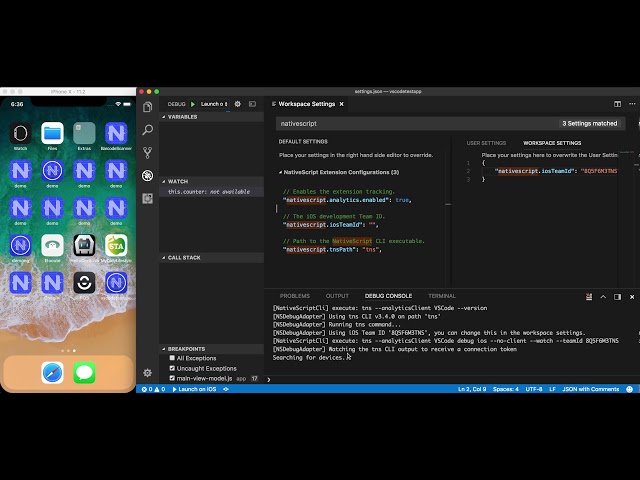
Task: Open Messages in the iPhone dock
Action: tap(84, 373)
